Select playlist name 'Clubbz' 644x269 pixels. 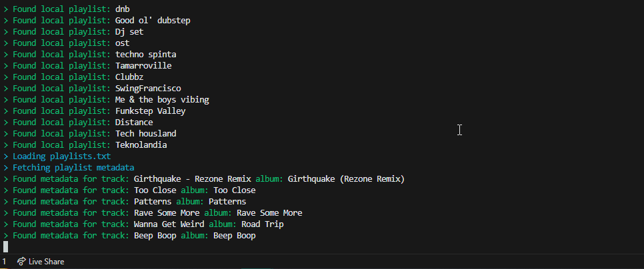click(129, 77)
